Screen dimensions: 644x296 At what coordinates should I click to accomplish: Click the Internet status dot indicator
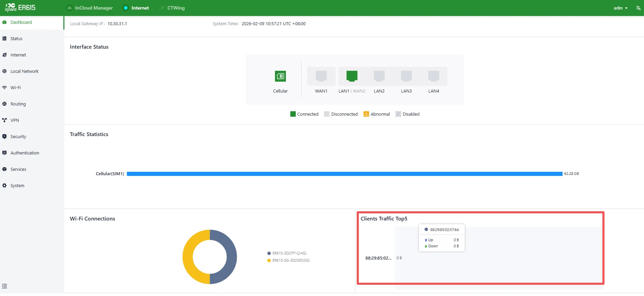coord(126,8)
